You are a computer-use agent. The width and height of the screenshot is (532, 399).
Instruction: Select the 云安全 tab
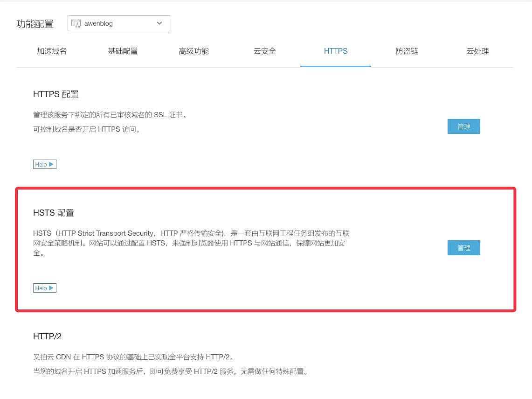[265, 51]
